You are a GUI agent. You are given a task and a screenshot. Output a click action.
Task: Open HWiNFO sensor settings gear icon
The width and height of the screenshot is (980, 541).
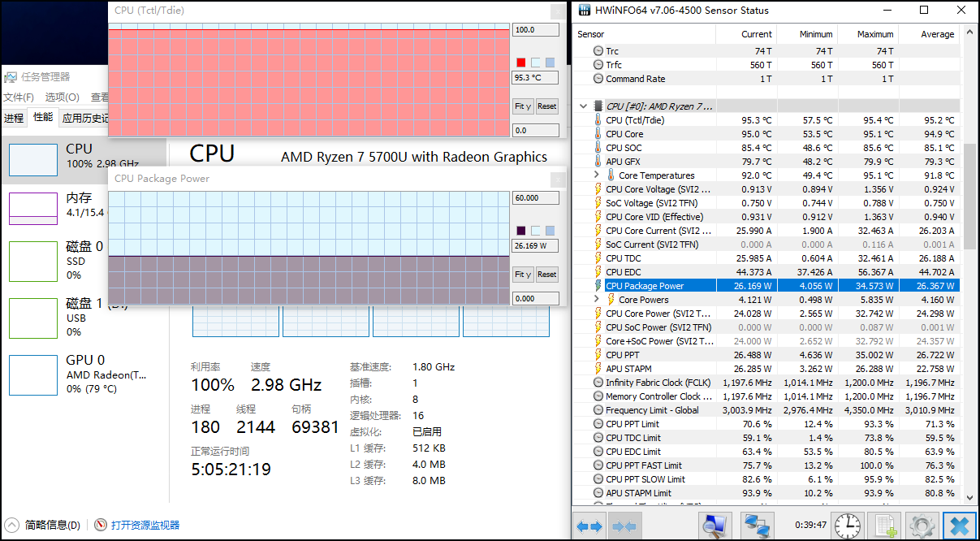coord(922,526)
